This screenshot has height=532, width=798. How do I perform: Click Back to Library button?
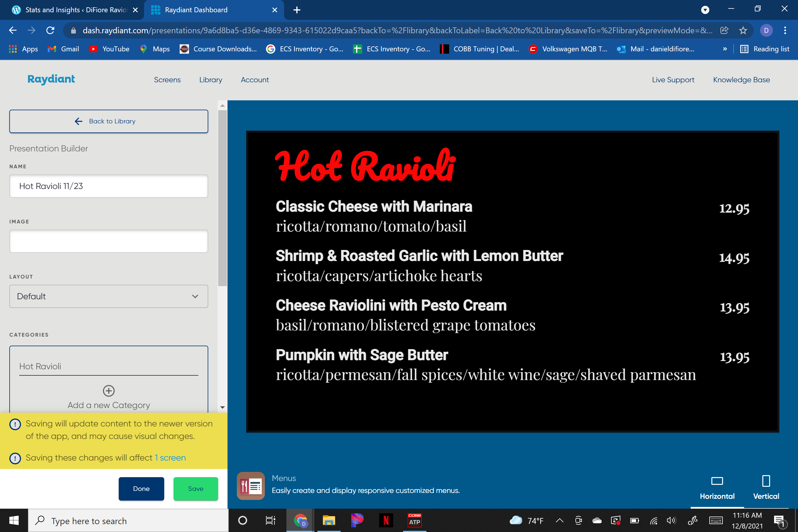tap(108, 121)
